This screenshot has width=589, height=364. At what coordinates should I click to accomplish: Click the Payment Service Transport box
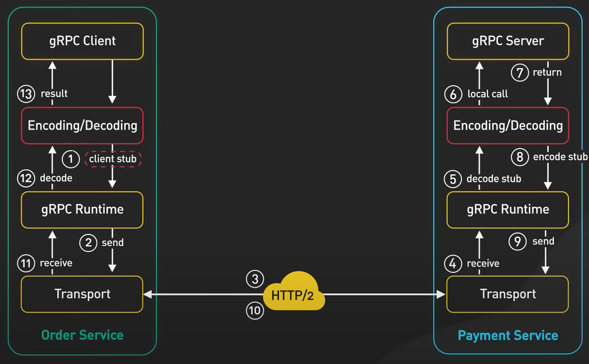[x=508, y=294]
